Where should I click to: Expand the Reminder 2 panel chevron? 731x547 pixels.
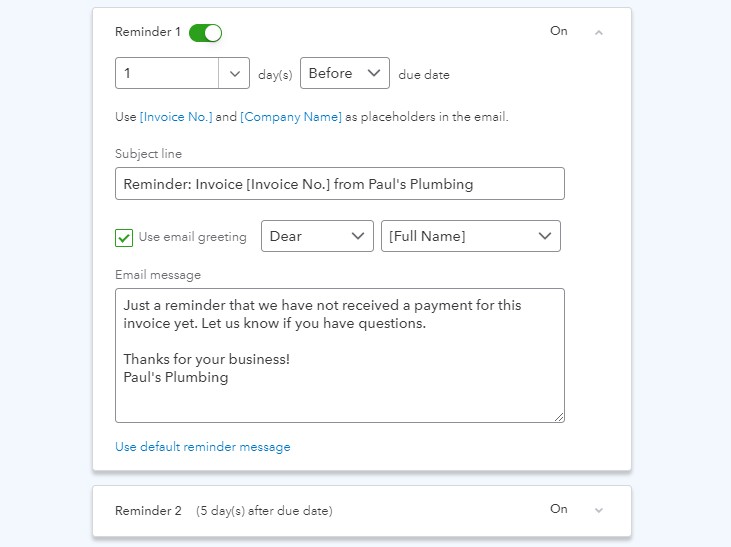599,510
